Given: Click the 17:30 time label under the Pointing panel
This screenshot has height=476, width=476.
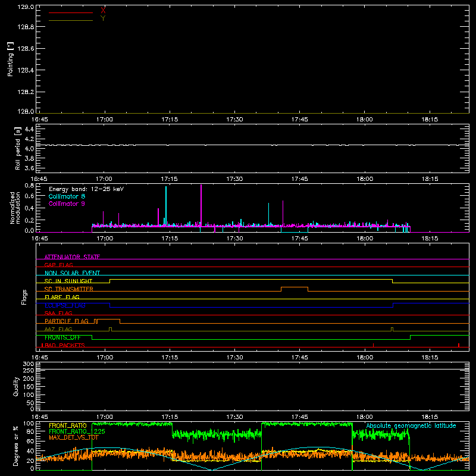Looking at the screenshot, I should point(234,120).
